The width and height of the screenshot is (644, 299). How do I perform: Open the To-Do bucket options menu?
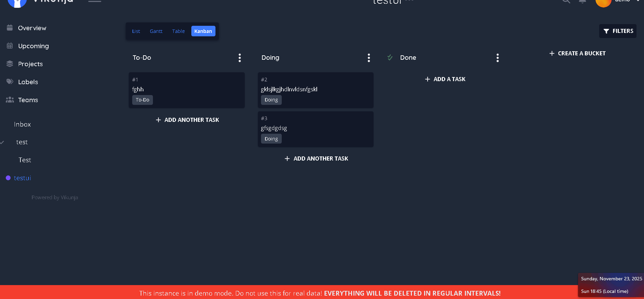240,58
